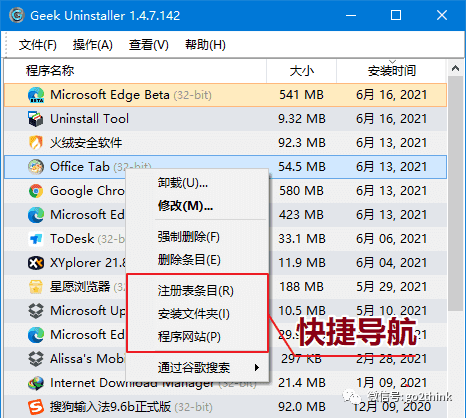The width and height of the screenshot is (466, 418).
Task: Sort by the 大小 column header
Action: (302, 71)
